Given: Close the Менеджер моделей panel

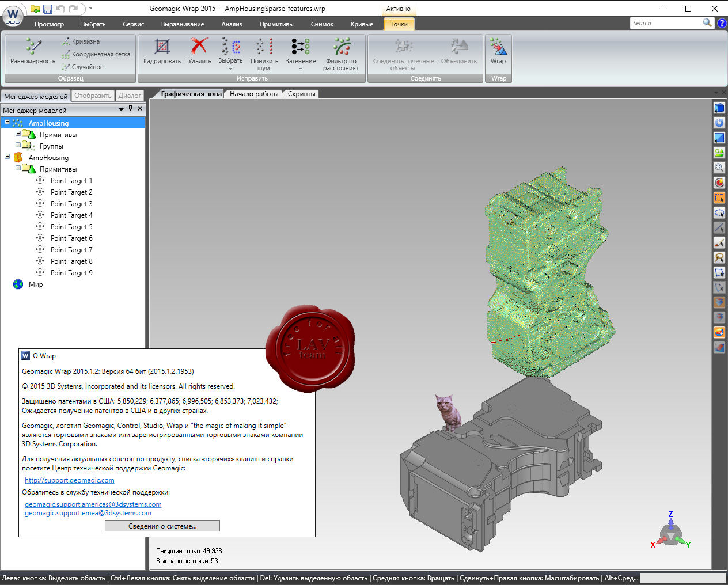Looking at the screenshot, I should pyautogui.click(x=140, y=109).
